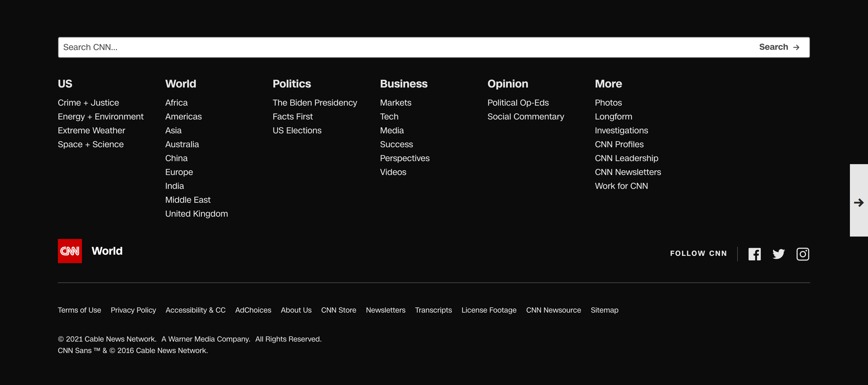Open the US section heading
This screenshot has width=868, height=385.
tap(65, 84)
